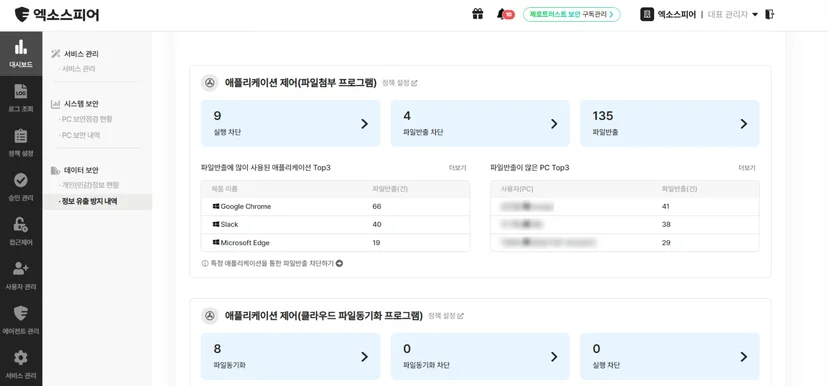
Task: Click the value 38 in PC Top3
Action: [x=666, y=224]
